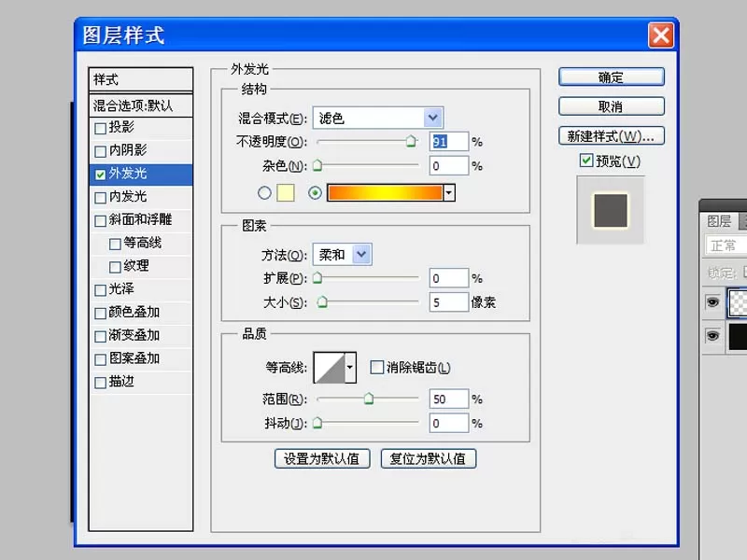Screen dimensions: 747x560
Task: Click the 大小 pixel input field
Action: click(449, 301)
